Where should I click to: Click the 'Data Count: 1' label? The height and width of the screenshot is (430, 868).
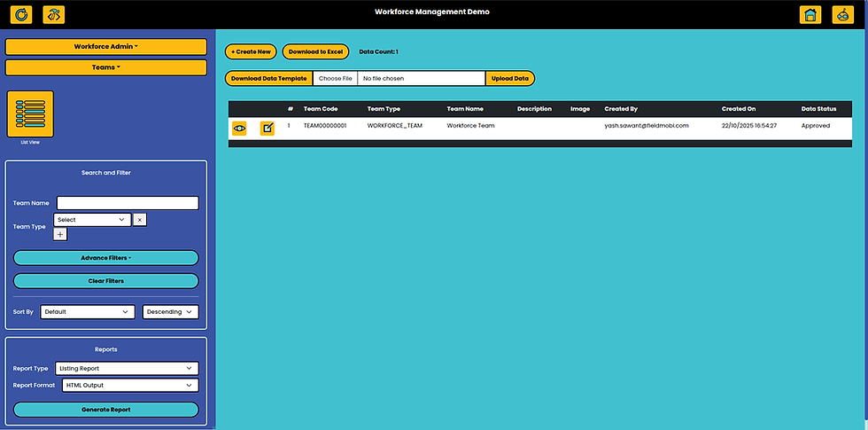point(379,51)
